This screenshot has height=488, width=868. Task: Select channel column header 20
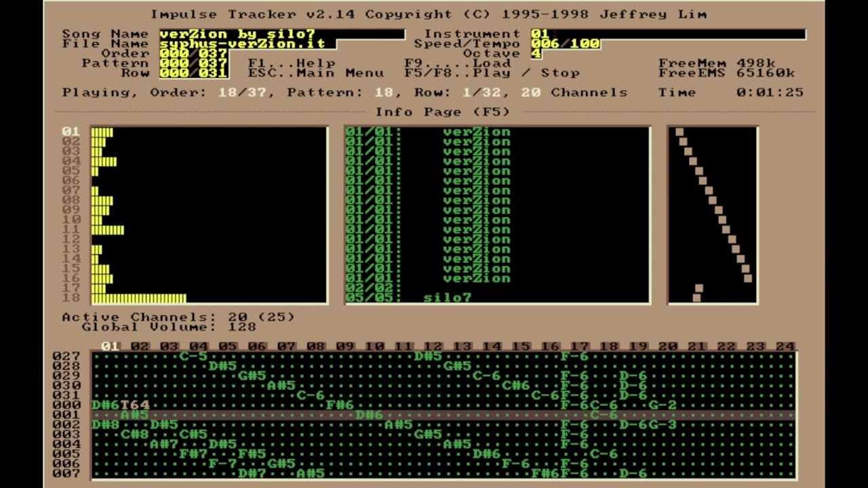pyautogui.click(x=667, y=346)
